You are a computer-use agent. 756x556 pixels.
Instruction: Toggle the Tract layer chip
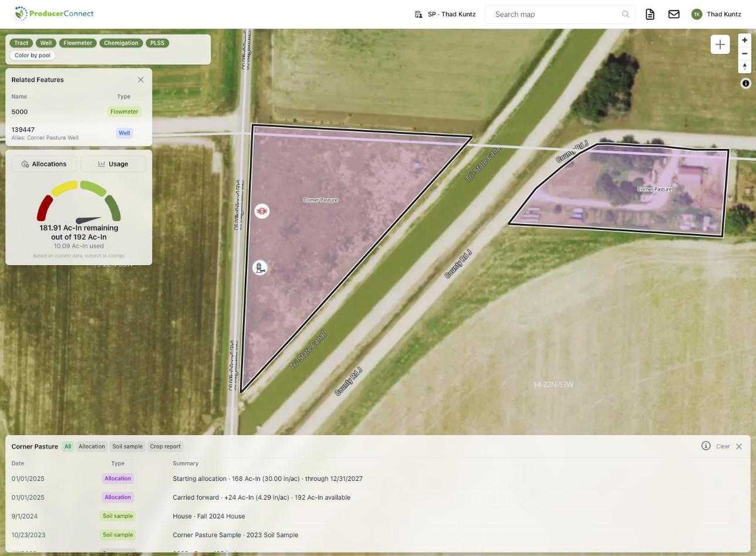tap(21, 43)
